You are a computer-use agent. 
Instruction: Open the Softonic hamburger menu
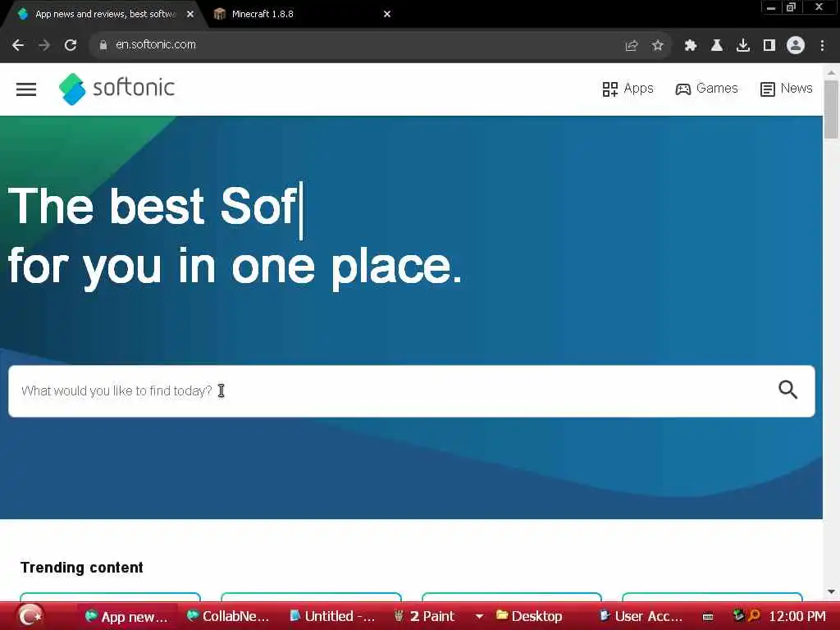pyautogui.click(x=26, y=89)
